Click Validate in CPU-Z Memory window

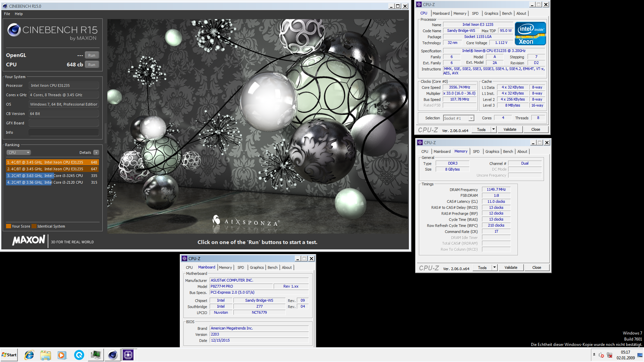511,267
